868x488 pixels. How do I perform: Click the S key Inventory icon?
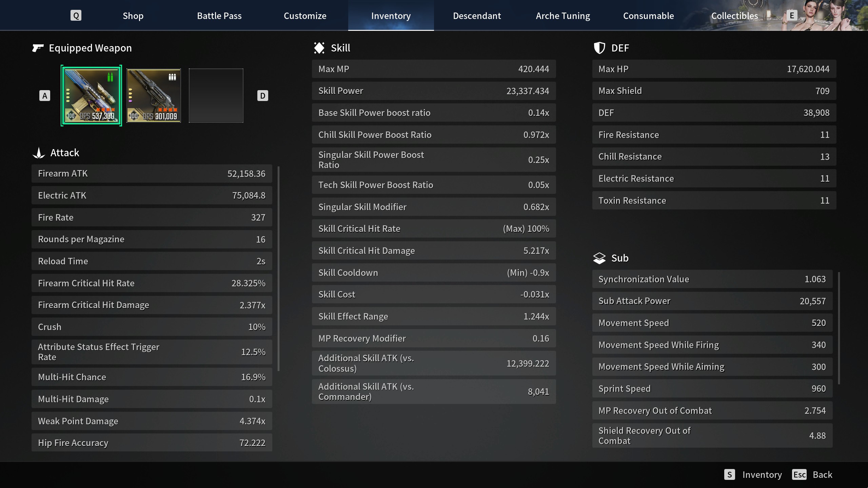tap(729, 474)
